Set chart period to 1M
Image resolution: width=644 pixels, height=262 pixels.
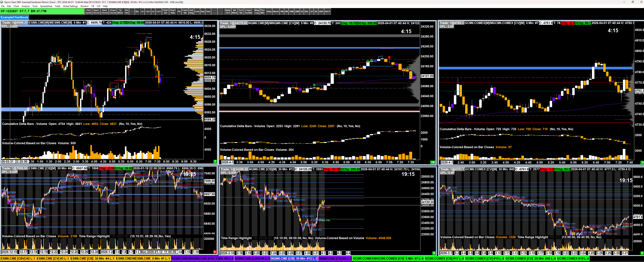point(282,11)
